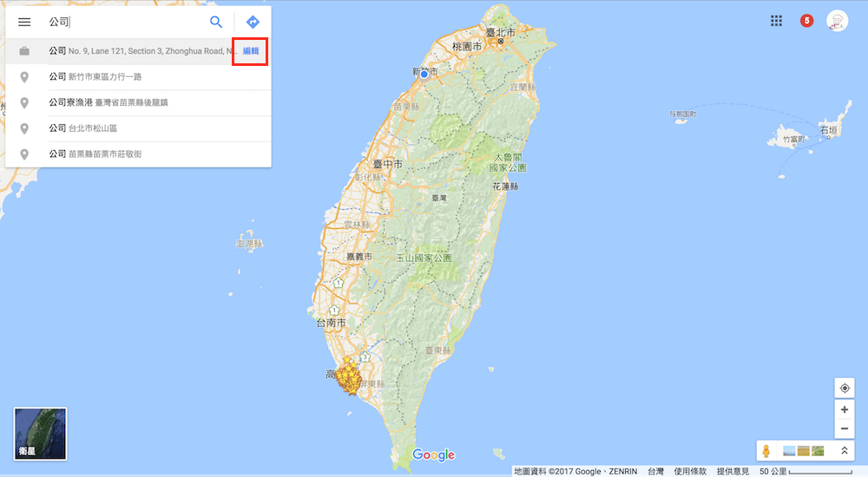Zoom in with the plus button
Viewport: 868px width, 477px height.
coord(845,409)
